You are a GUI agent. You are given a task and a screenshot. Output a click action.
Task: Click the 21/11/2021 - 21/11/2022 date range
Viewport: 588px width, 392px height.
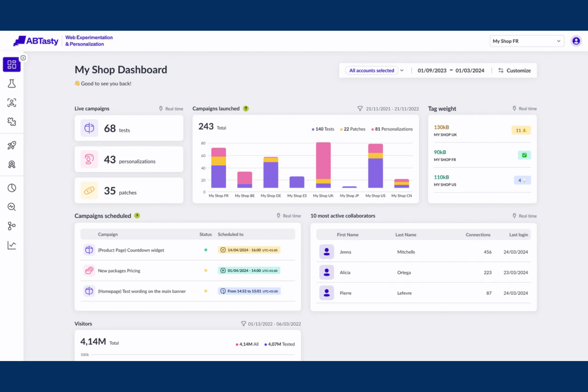[x=392, y=109]
